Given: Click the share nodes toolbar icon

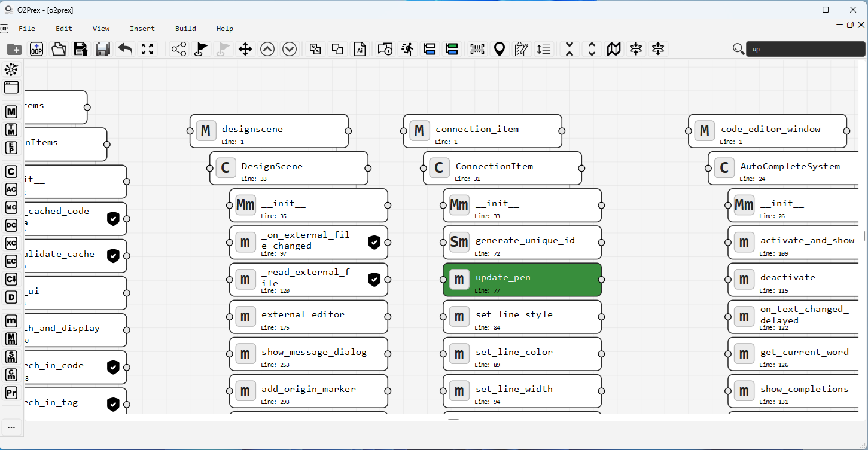Looking at the screenshot, I should 179,49.
